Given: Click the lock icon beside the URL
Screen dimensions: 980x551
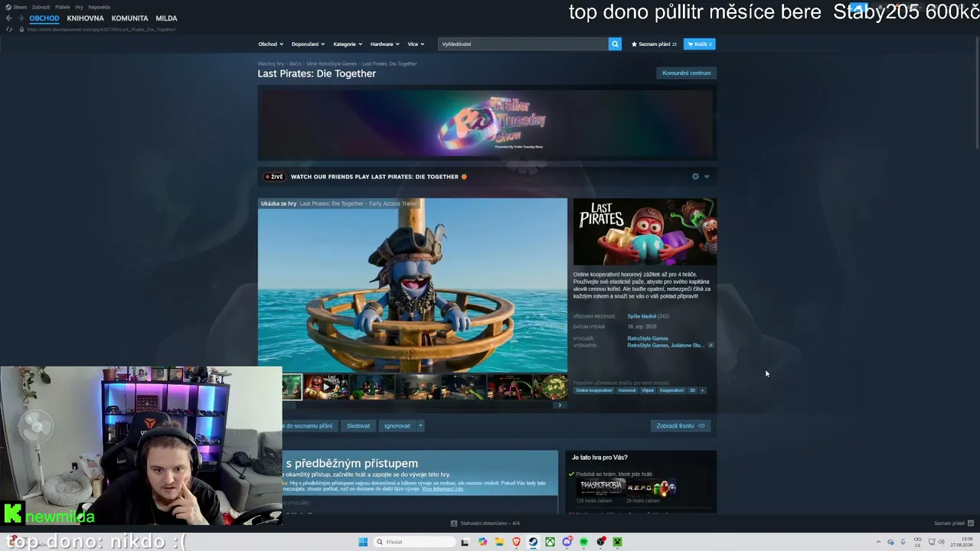Looking at the screenshot, I should [20, 29].
